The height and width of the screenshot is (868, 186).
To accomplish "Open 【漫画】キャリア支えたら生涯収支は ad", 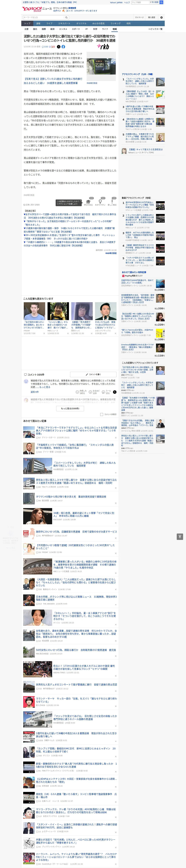I will [x=143, y=151].
